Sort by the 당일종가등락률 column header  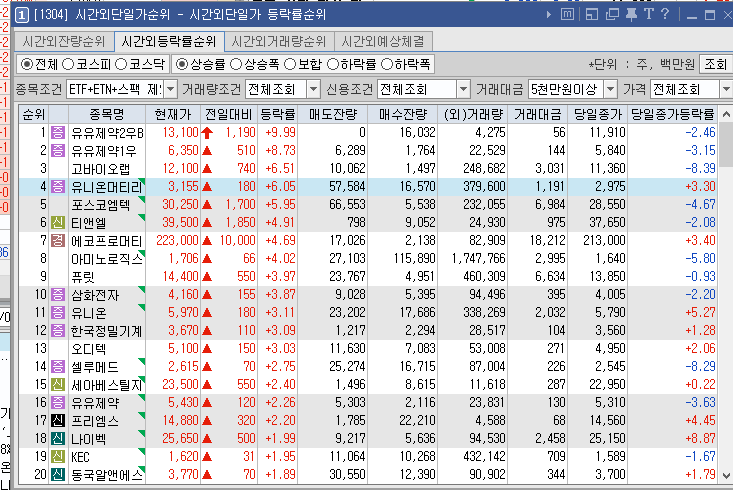(x=673, y=114)
